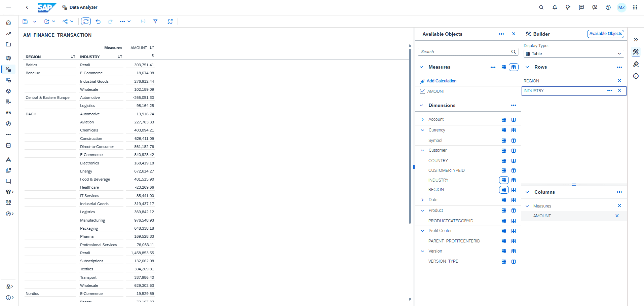Toggle REGION dimension in rows

pos(504,190)
